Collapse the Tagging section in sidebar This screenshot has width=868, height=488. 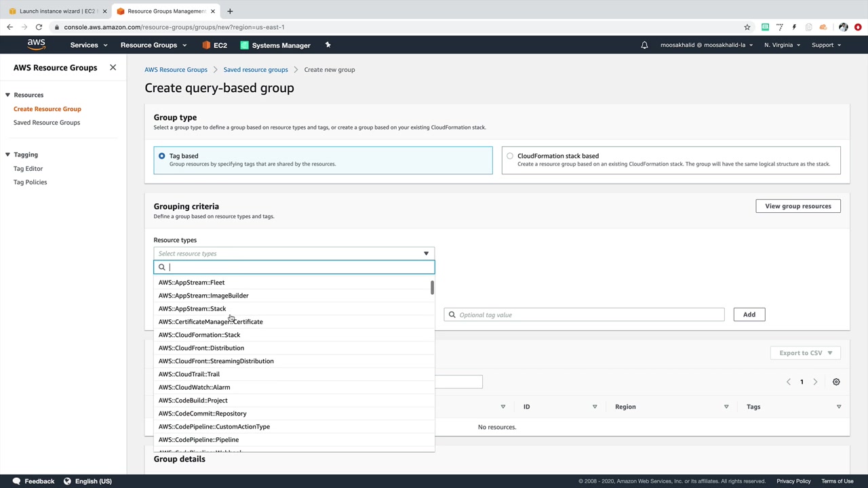click(7, 155)
